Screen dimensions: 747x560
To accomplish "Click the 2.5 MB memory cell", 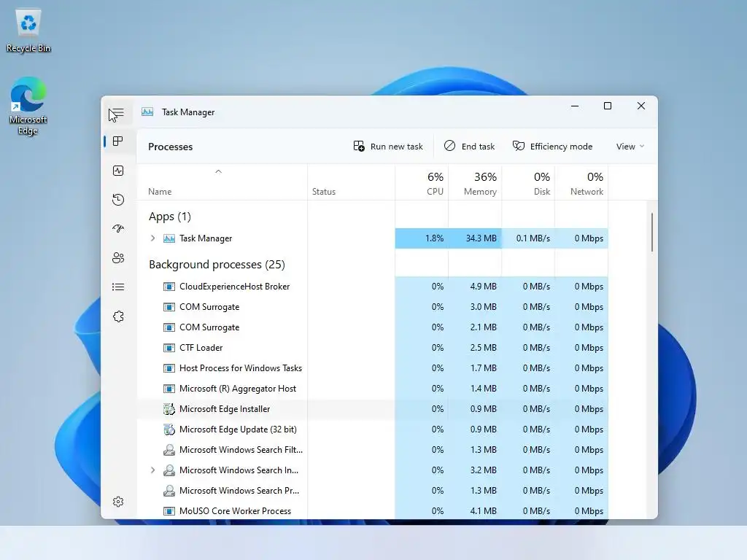I will pyautogui.click(x=475, y=348).
